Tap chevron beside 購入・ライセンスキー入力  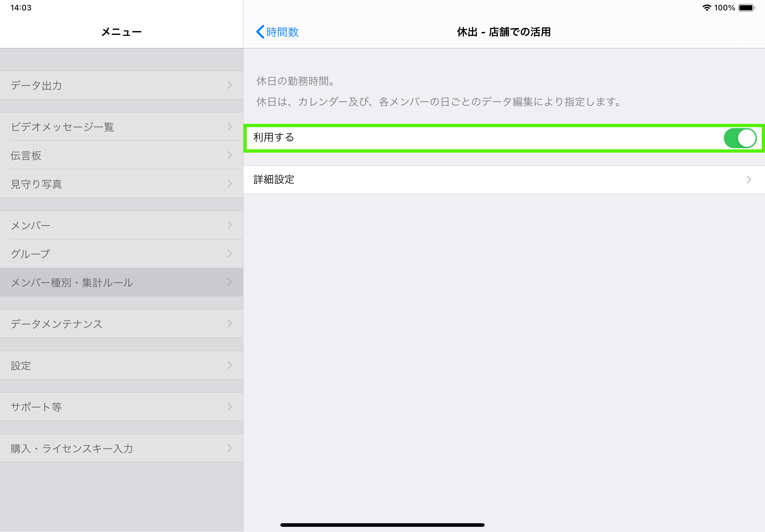[x=230, y=448]
